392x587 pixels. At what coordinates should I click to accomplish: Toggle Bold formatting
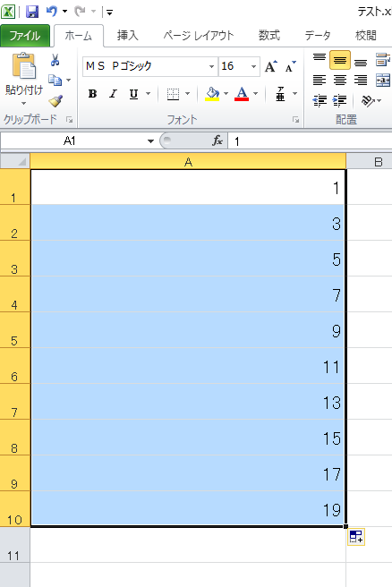click(x=92, y=94)
